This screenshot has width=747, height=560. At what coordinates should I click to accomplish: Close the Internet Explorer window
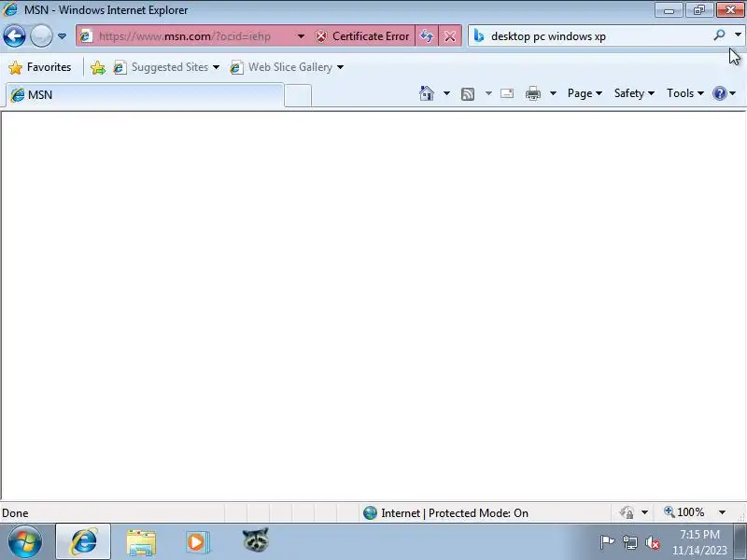[x=731, y=10]
